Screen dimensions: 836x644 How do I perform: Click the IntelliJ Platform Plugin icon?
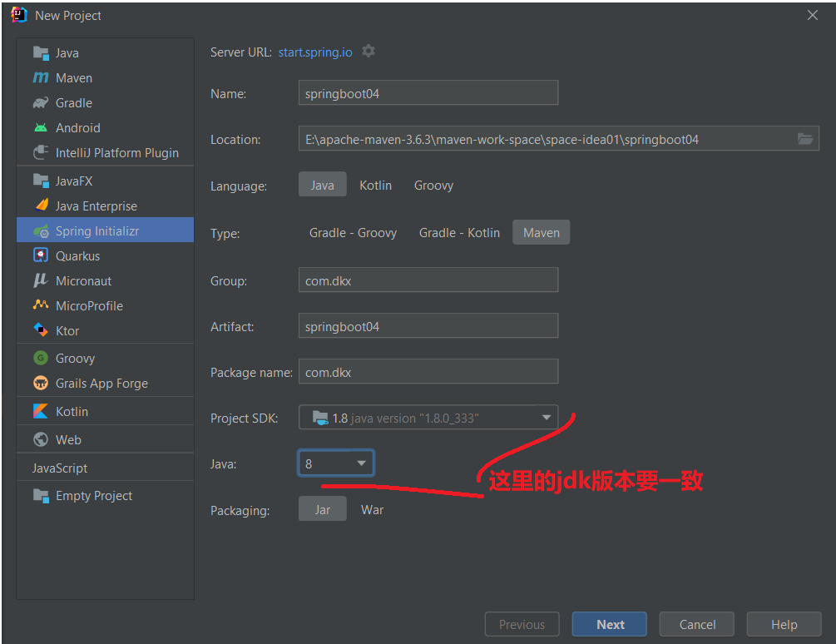41,153
